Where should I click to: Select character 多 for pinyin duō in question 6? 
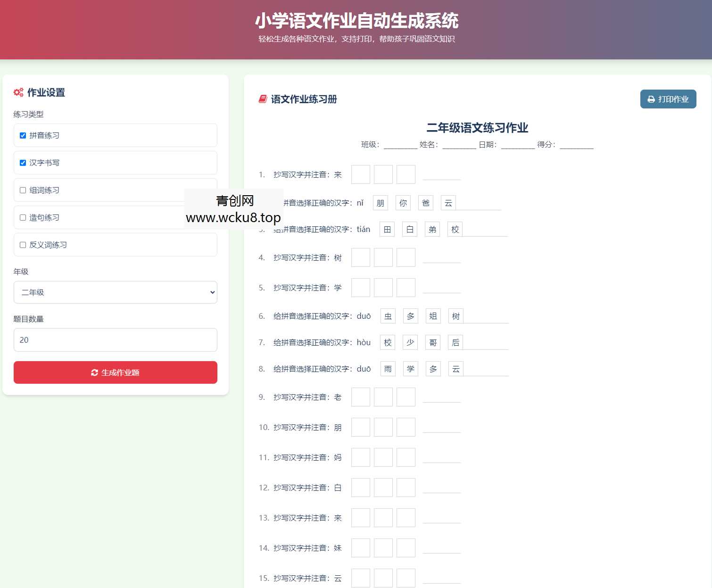pyautogui.click(x=410, y=316)
